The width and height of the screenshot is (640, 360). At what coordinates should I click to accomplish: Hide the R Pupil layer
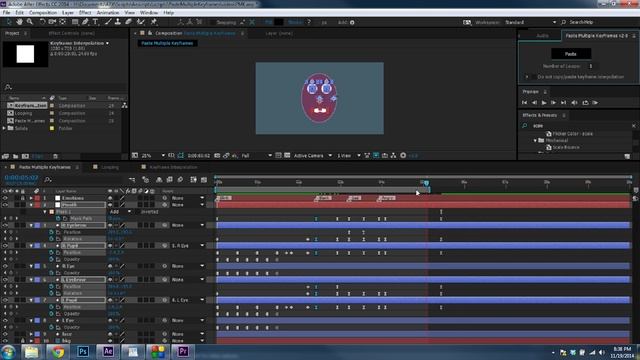(x=5, y=245)
